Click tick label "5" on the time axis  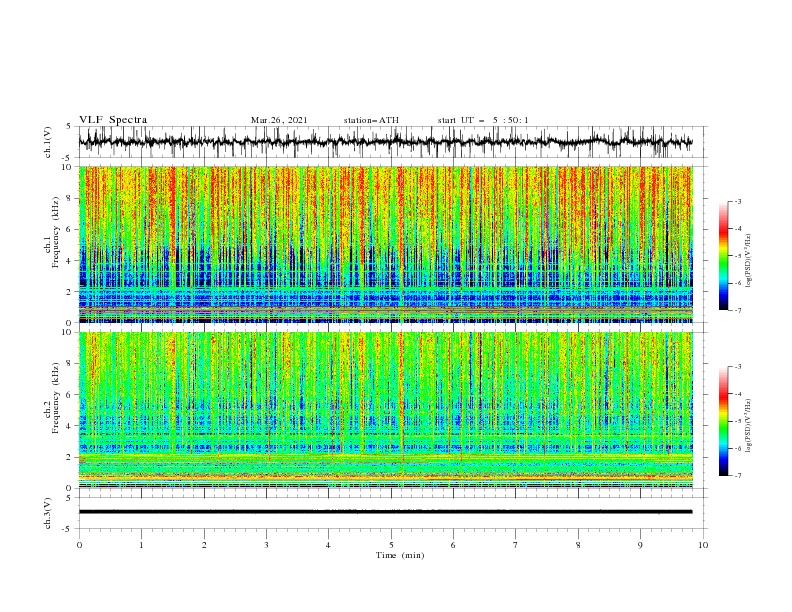[x=391, y=545]
